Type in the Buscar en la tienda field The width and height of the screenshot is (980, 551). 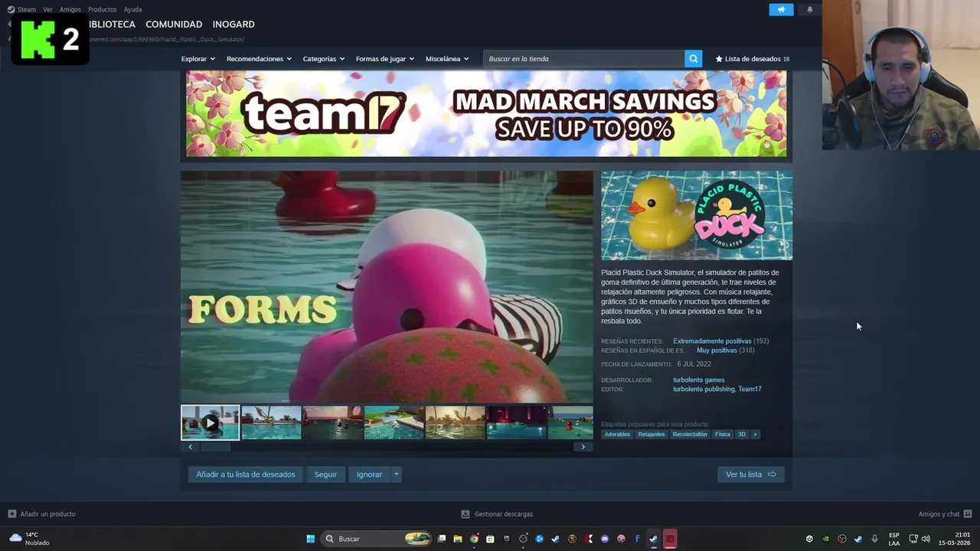[585, 59]
